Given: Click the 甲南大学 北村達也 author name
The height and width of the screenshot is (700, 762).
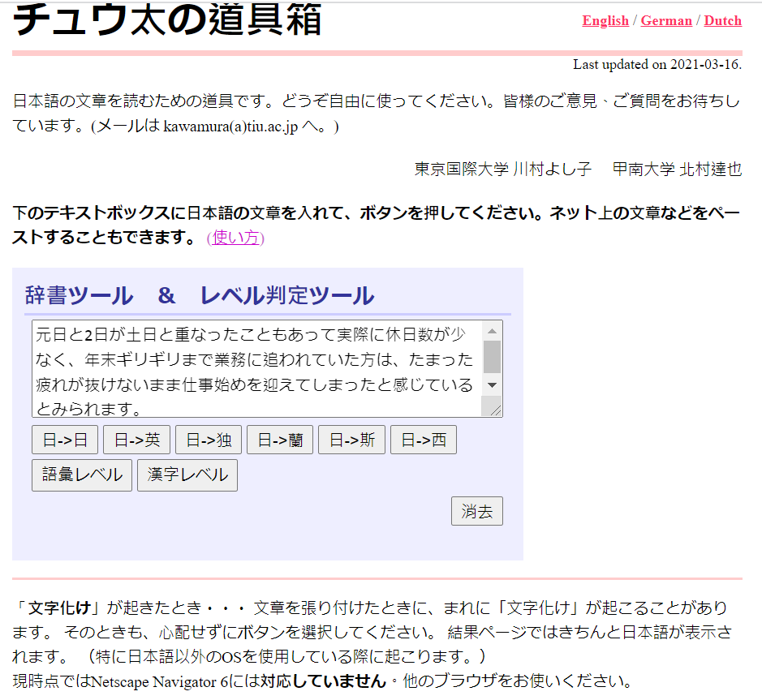Looking at the screenshot, I should coord(677,169).
